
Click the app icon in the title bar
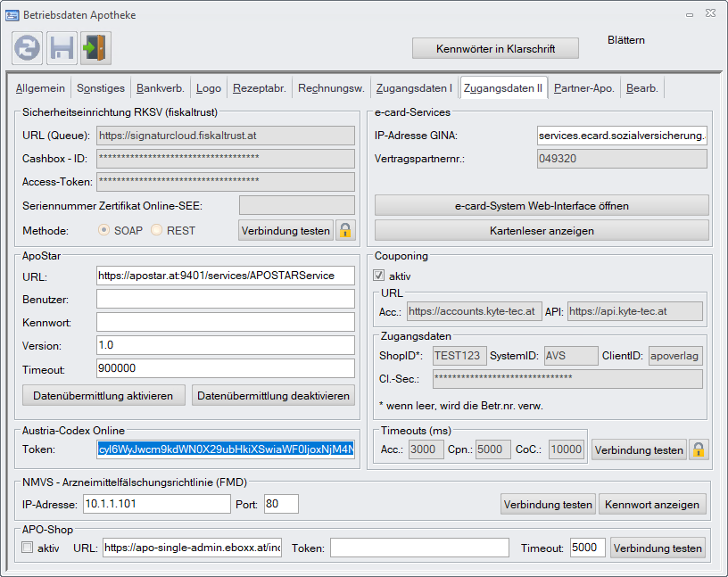(12, 15)
